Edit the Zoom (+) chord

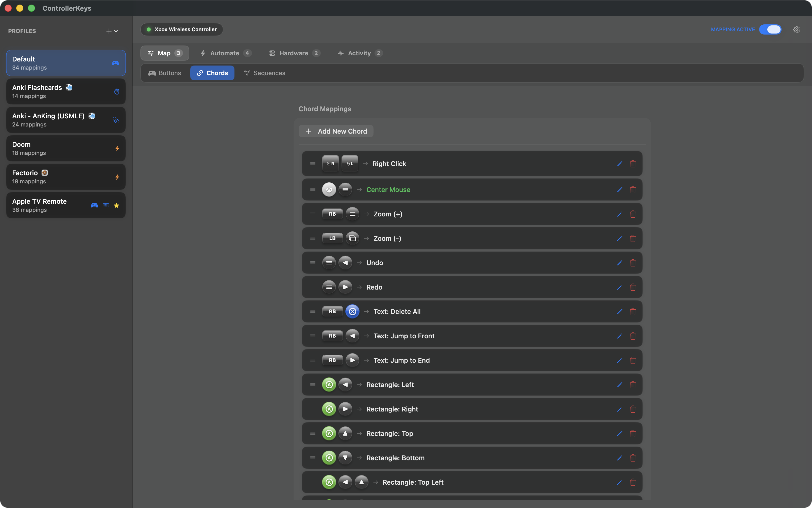619,214
